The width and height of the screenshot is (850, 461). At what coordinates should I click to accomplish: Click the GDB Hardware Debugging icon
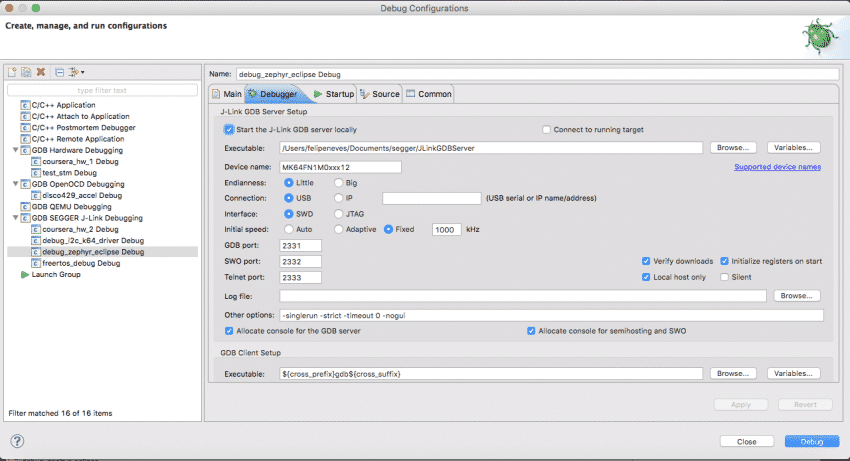pyautogui.click(x=25, y=150)
